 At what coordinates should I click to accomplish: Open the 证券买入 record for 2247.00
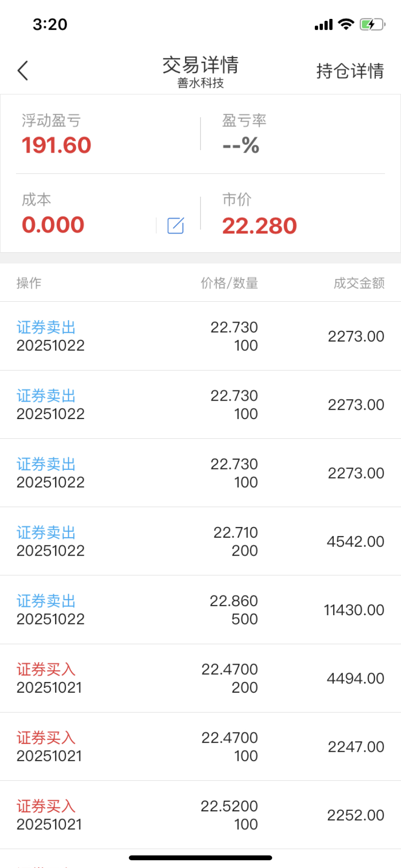[200, 746]
